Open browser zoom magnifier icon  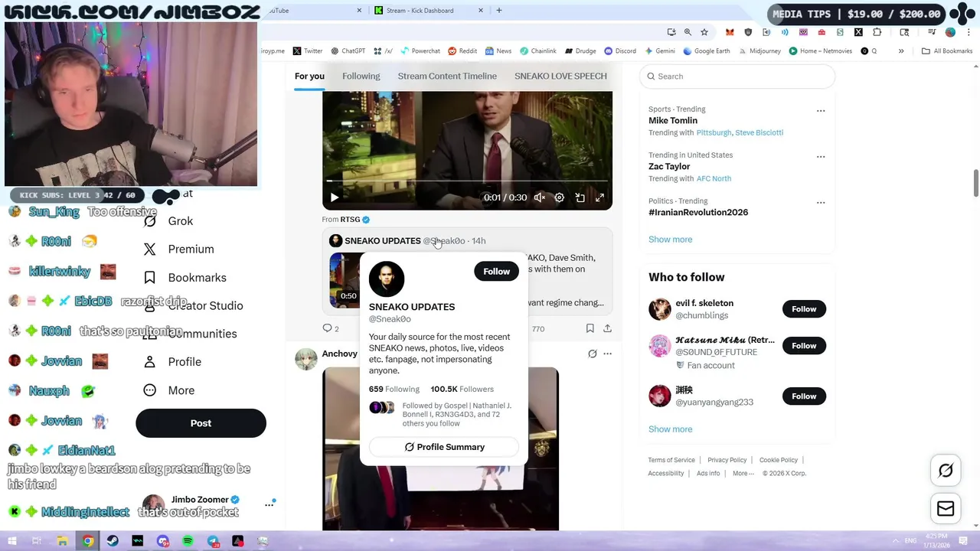[688, 32]
